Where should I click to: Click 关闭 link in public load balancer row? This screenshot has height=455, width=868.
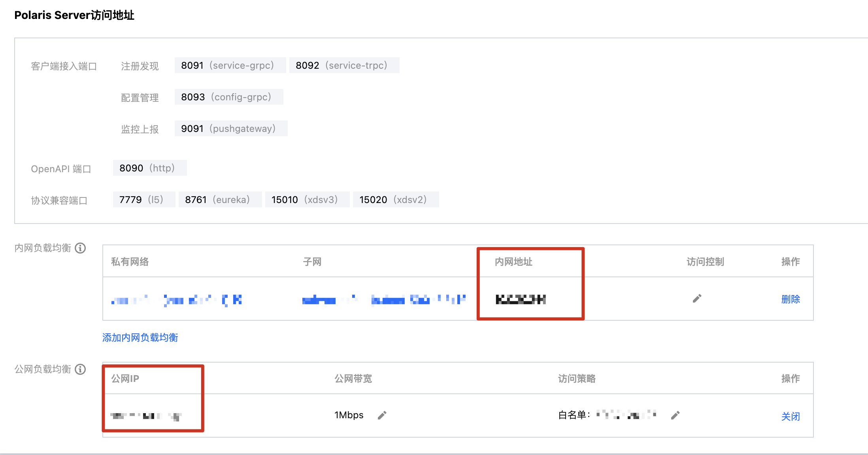tap(791, 417)
